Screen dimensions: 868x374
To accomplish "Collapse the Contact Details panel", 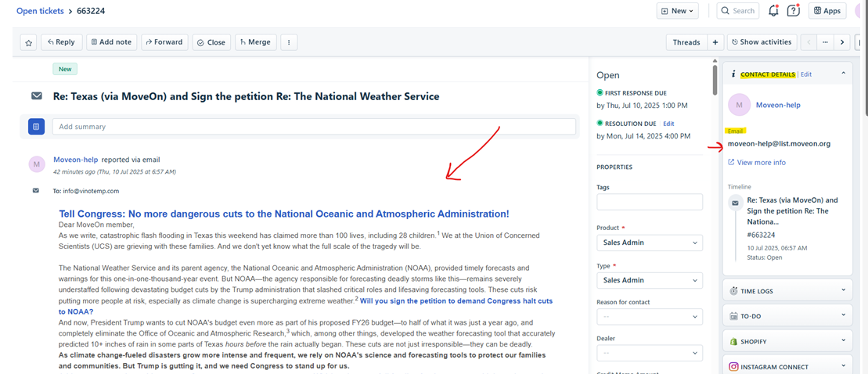I will [x=843, y=73].
